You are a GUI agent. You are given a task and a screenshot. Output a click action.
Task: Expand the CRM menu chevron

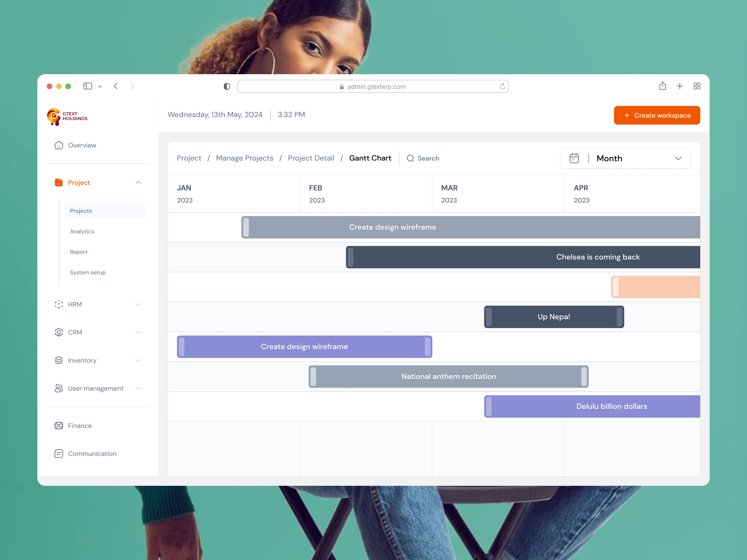138,332
